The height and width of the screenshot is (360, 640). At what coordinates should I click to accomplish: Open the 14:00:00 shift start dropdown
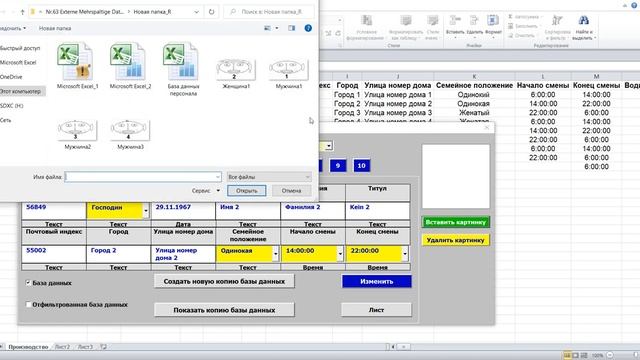point(340,254)
